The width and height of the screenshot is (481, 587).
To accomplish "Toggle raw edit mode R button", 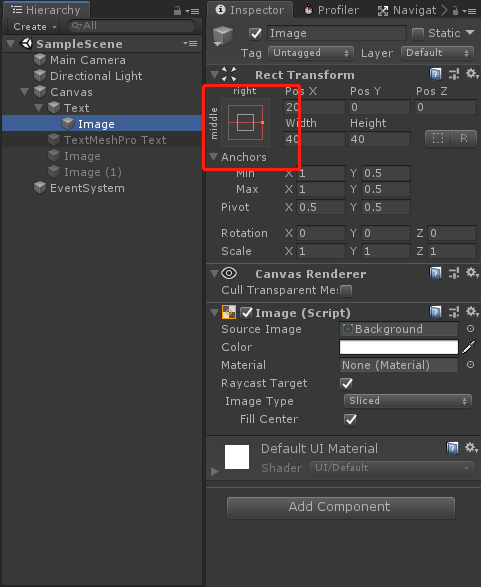I will (464, 139).
